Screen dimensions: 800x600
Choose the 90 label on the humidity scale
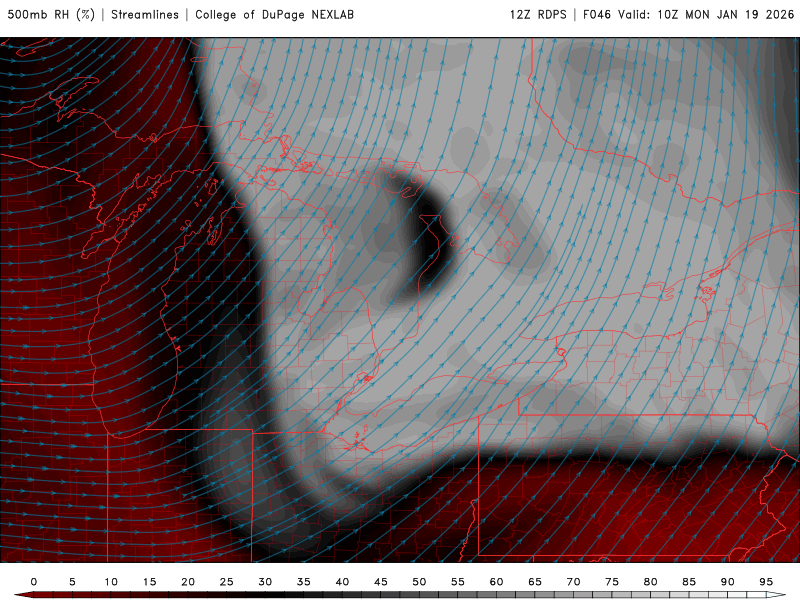[728, 582]
